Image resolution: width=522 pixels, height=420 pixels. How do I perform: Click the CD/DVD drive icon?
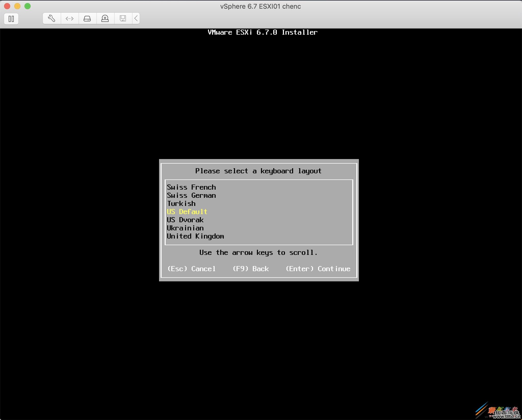(x=105, y=18)
